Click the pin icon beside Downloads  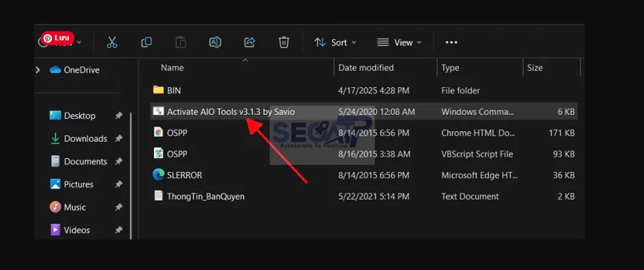pyautogui.click(x=119, y=139)
